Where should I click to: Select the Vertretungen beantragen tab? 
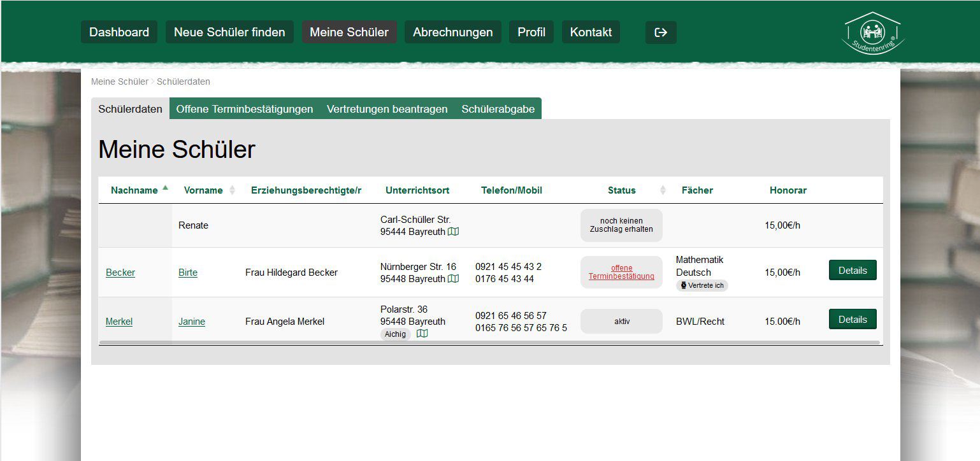pos(387,109)
